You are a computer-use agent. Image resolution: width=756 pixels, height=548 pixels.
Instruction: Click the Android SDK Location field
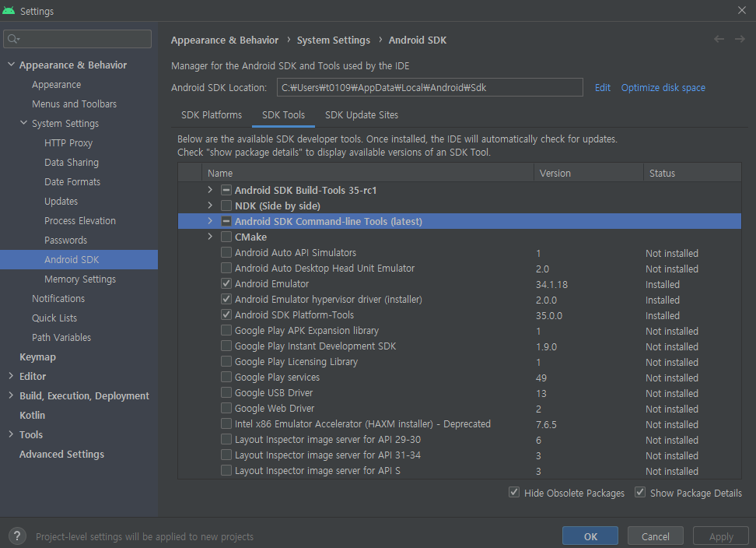pos(429,87)
